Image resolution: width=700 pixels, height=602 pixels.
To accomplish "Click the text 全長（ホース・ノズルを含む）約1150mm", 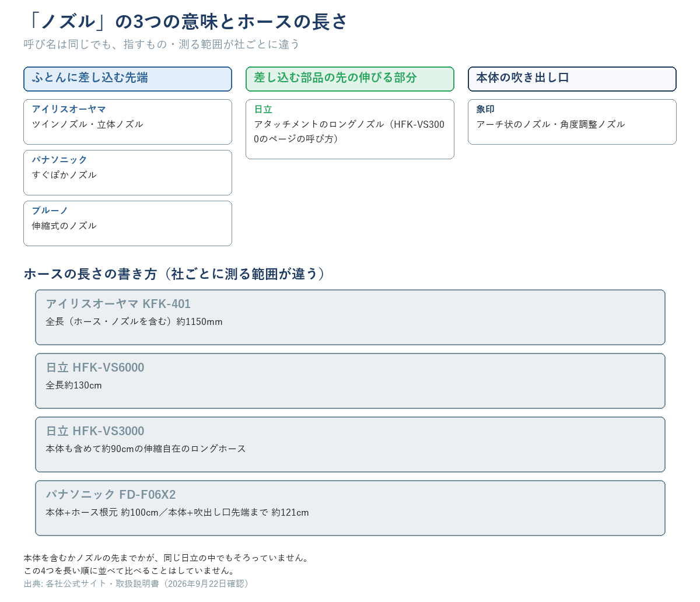I will 134,321.
